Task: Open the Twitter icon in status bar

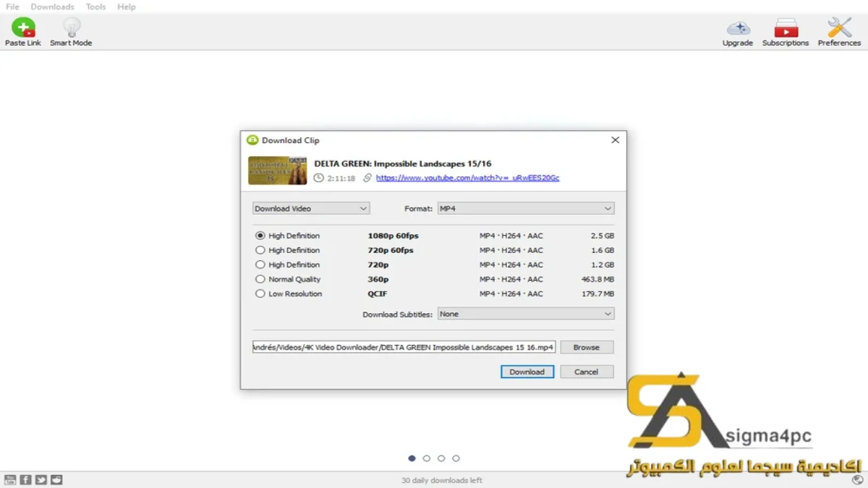Action: [41, 479]
